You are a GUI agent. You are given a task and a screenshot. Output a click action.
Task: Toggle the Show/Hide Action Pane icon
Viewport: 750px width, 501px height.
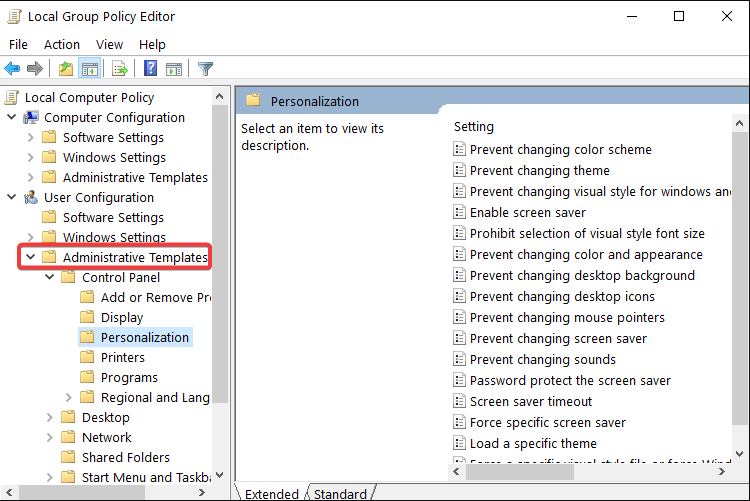point(174,69)
